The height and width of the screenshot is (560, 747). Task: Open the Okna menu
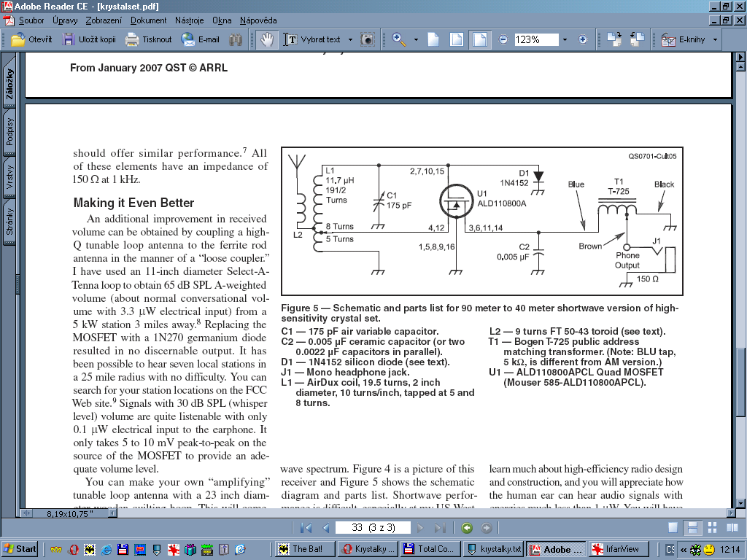click(222, 20)
